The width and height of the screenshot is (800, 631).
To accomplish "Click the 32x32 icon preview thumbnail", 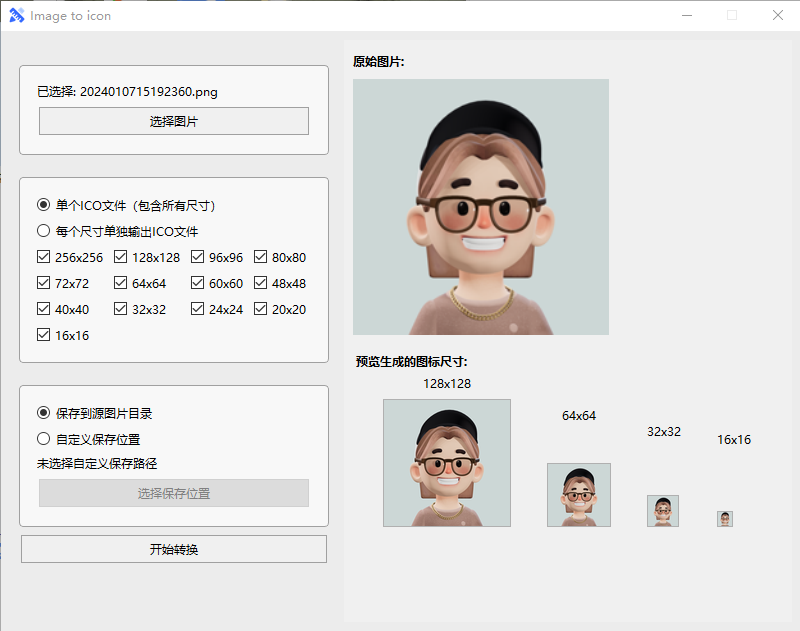I will 663,511.
